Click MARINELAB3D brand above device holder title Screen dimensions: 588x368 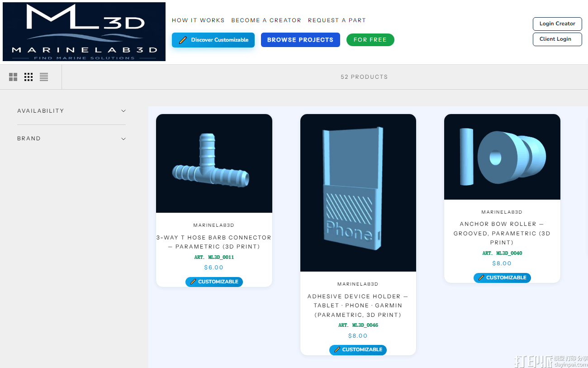[358, 284]
